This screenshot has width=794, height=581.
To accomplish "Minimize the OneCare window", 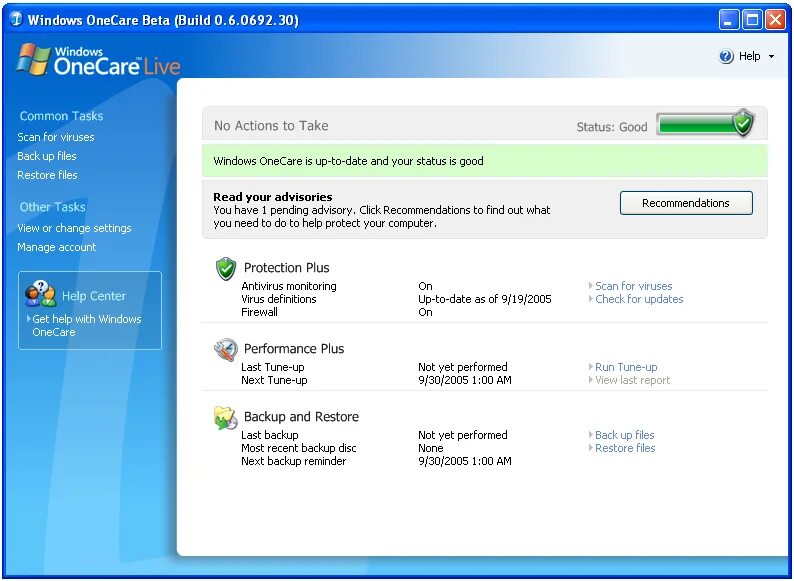I will pos(729,21).
